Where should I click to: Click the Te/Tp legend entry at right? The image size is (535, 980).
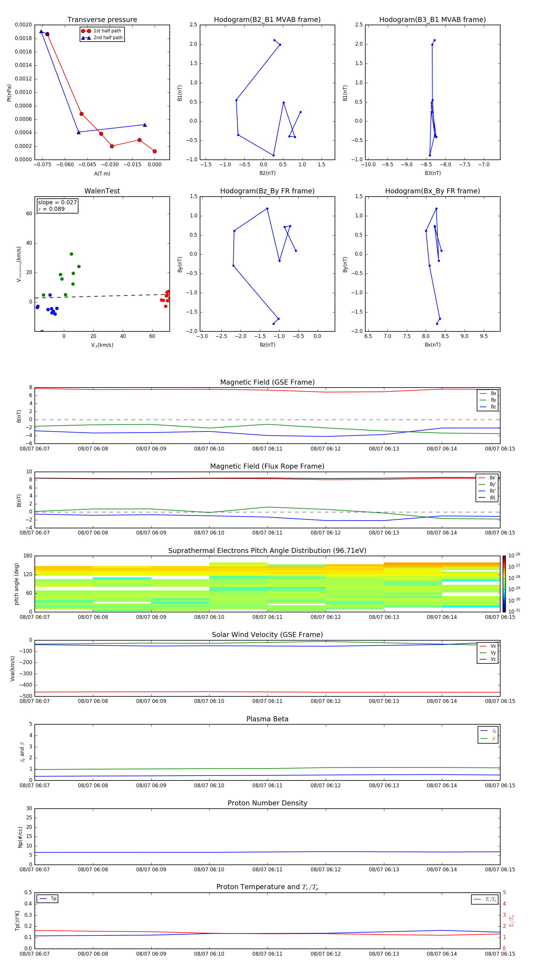(x=485, y=899)
